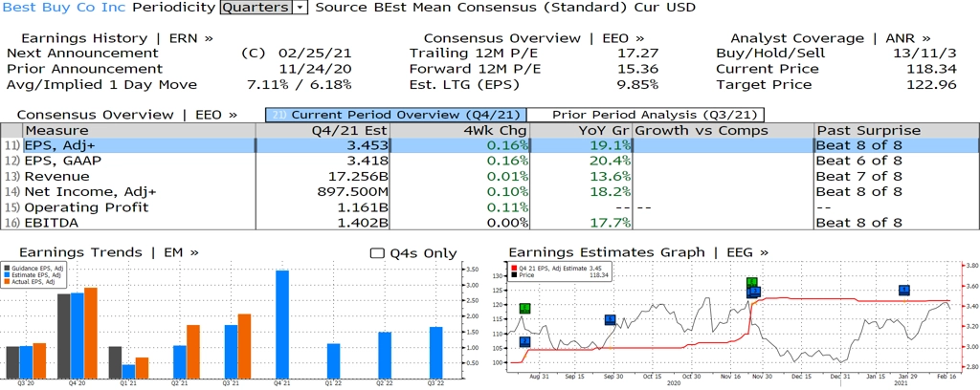This screenshot has height=390, width=980.
Task: Click Guidance EPS, Adj gray legend swatch
Action: (7, 269)
